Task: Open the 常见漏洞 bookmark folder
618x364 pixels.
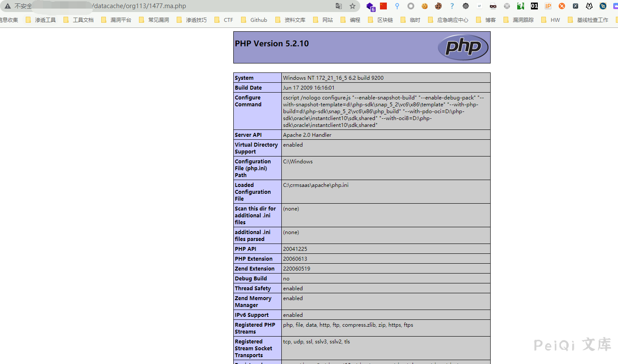Action: click(154, 20)
